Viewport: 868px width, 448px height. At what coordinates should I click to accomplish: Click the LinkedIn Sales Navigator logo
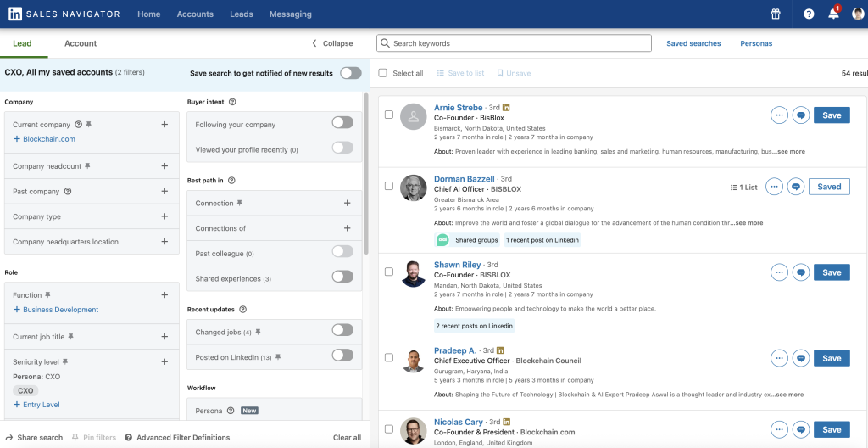(x=62, y=14)
